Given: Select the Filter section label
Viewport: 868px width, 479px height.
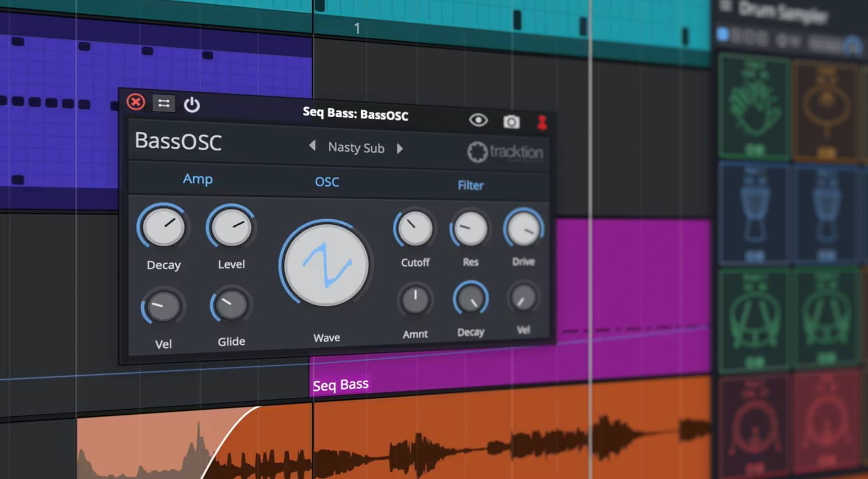Looking at the screenshot, I should point(471,185).
